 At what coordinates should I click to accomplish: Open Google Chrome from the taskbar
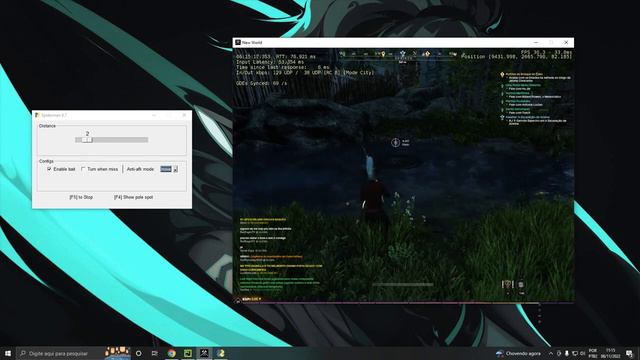point(171,353)
